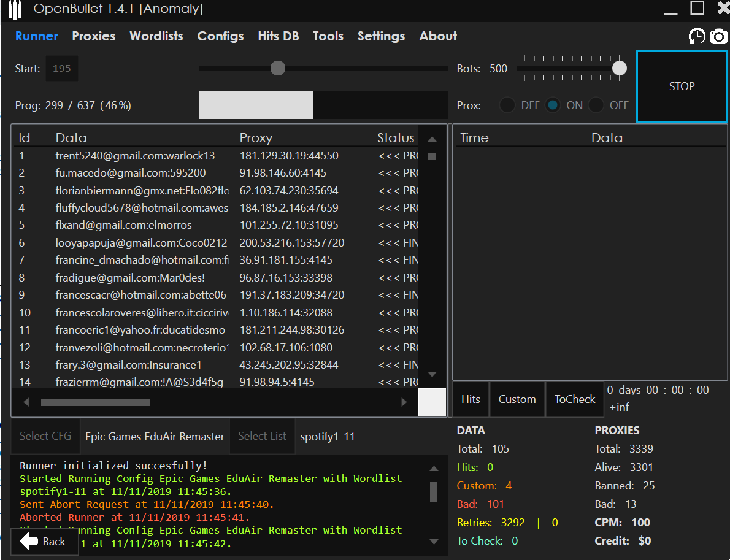
Task: Choose the OFF proxy mode radio button
Action: (596, 105)
